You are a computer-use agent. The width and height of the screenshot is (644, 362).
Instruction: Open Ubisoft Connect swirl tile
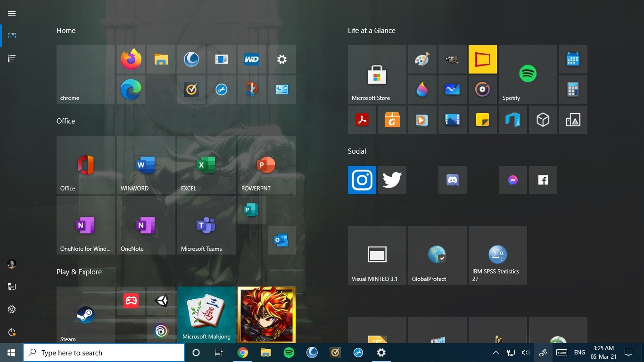click(x=161, y=330)
